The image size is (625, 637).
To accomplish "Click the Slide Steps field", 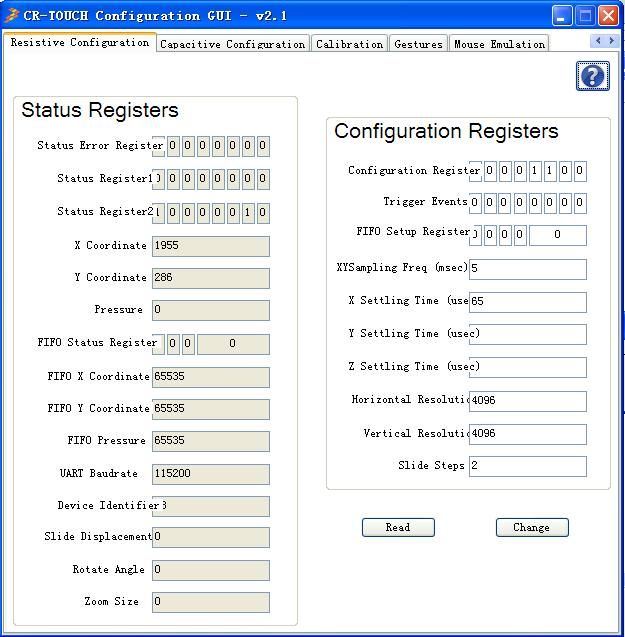I will 527,466.
